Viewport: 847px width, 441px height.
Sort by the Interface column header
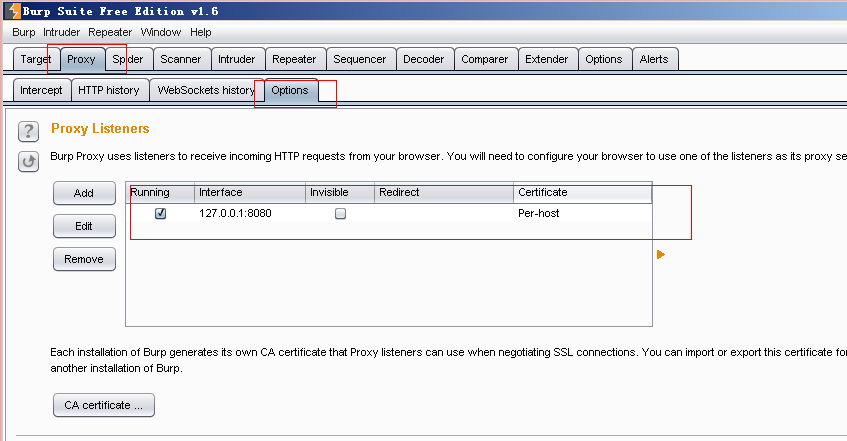pos(250,192)
